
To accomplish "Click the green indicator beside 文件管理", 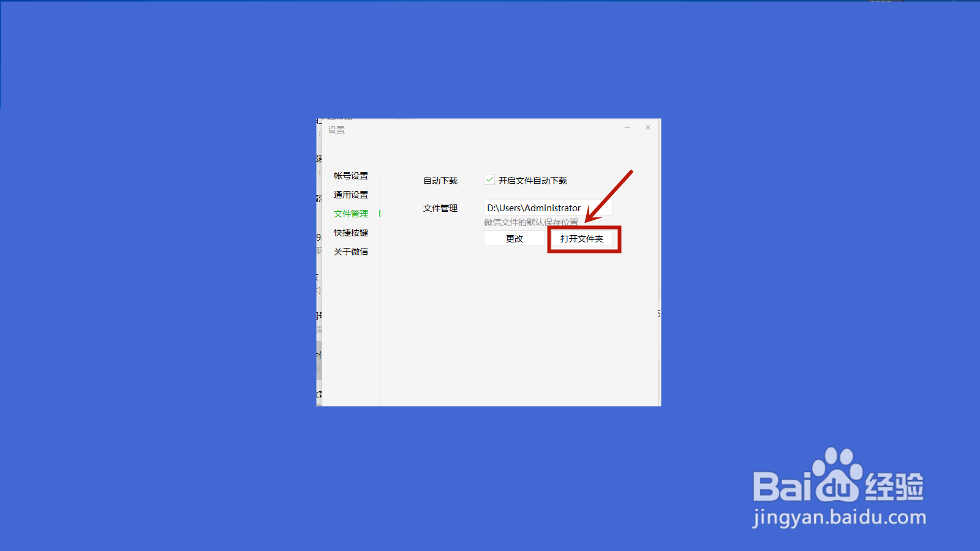I will tap(380, 214).
